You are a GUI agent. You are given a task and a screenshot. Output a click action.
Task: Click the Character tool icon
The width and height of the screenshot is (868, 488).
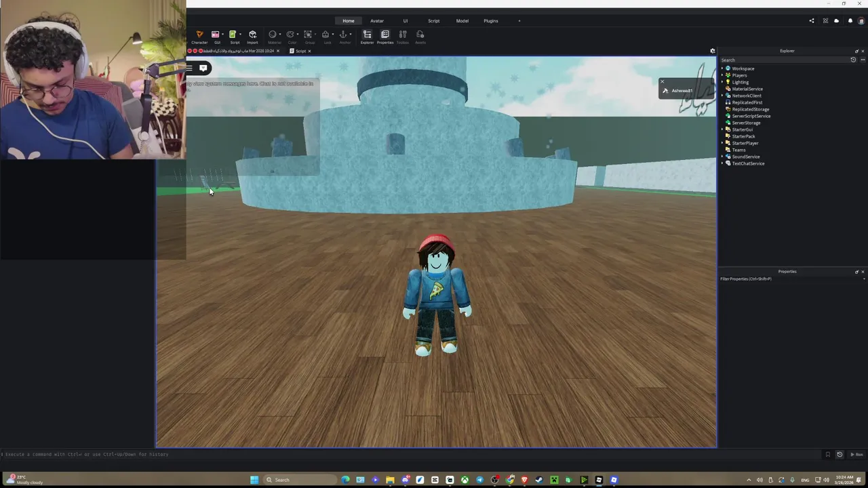pyautogui.click(x=199, y=35)
